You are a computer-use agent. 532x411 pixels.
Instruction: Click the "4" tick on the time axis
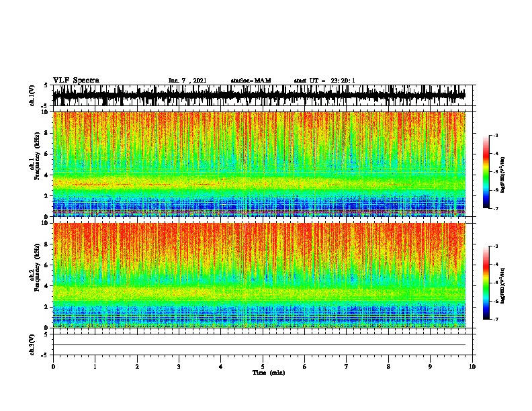coord(221,367)
